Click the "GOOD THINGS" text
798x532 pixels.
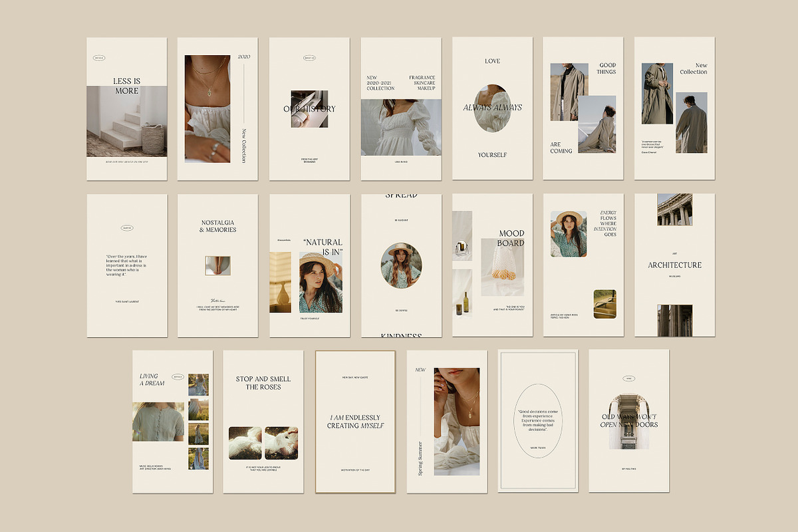click(606, 68)
